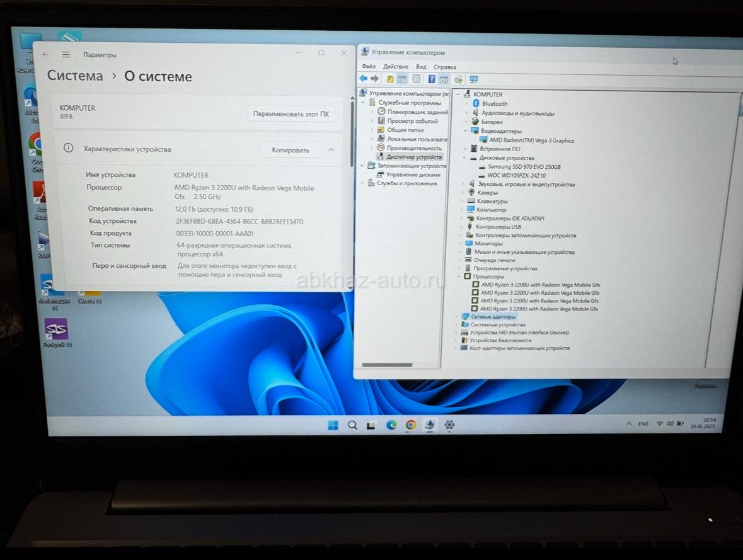Collapse the Дисковые устройства category arrow
The width and height of the screenshot is (743, 560).
[x=465, y=157]
